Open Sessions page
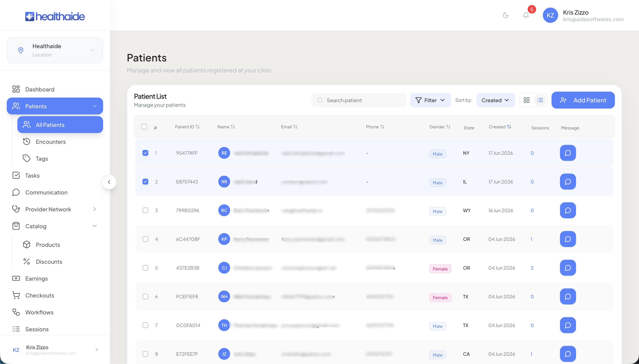The height and width of the screenshot is (364, 639). pos(55,329)
